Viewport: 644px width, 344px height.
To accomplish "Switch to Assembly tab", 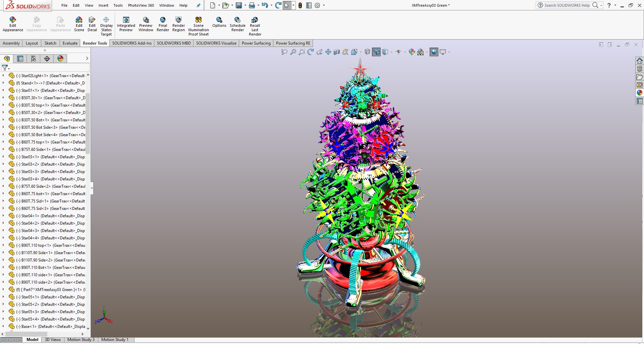I will click(x=11, y=43).
